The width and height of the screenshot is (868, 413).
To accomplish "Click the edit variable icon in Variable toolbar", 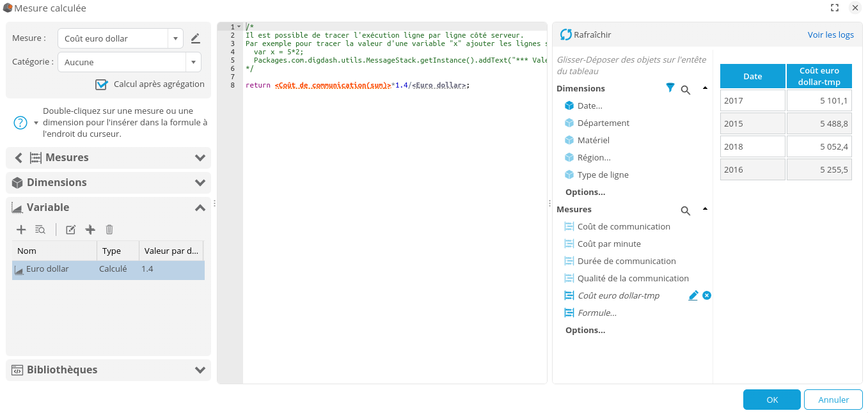I will click(x=71, y=230).
